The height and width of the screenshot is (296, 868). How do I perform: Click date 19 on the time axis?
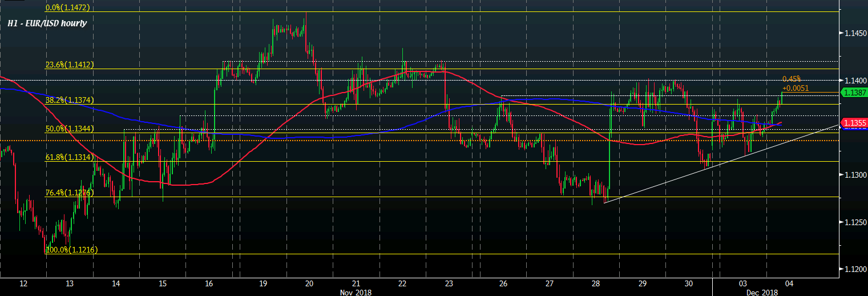[263, 283]
